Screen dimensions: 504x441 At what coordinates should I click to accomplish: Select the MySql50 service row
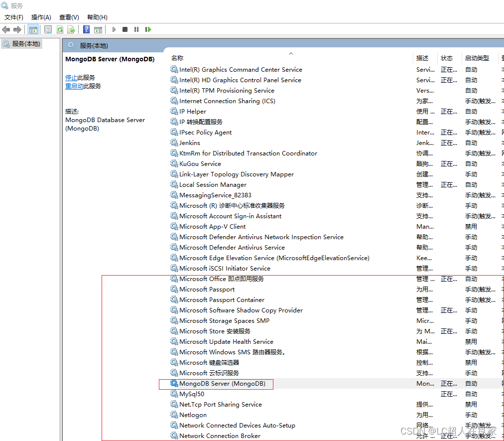click(x=337, y=394)
